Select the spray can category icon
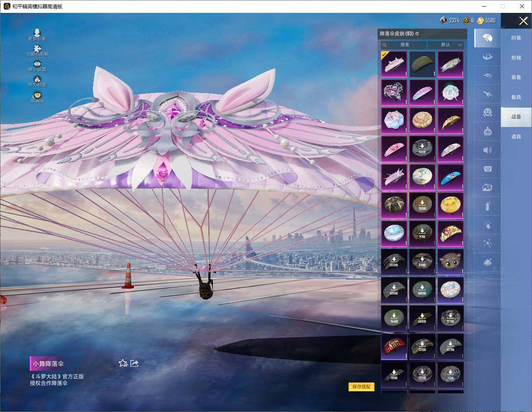Viewport: 532px width, 412px height. pos(487,206)
